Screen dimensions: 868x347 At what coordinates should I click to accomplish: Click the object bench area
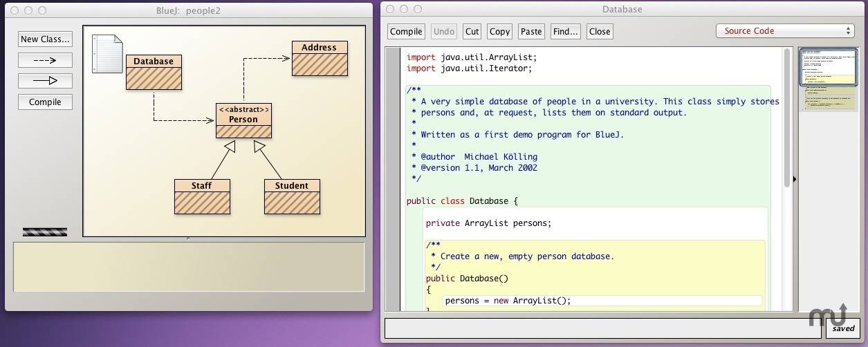[189, 267]
